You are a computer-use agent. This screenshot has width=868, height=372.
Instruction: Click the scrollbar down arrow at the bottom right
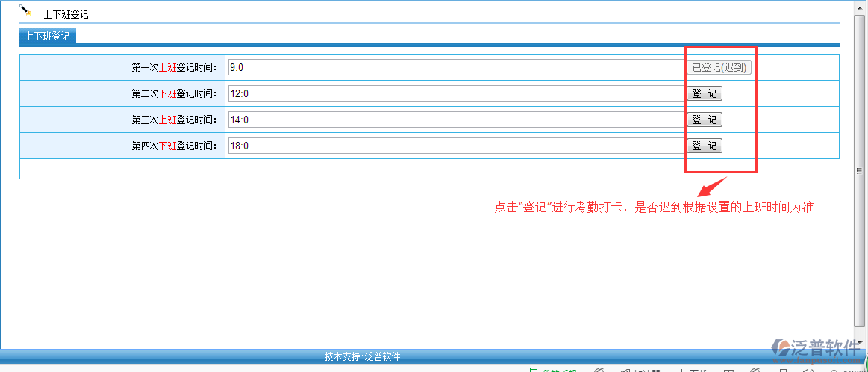tap(859, 343)
